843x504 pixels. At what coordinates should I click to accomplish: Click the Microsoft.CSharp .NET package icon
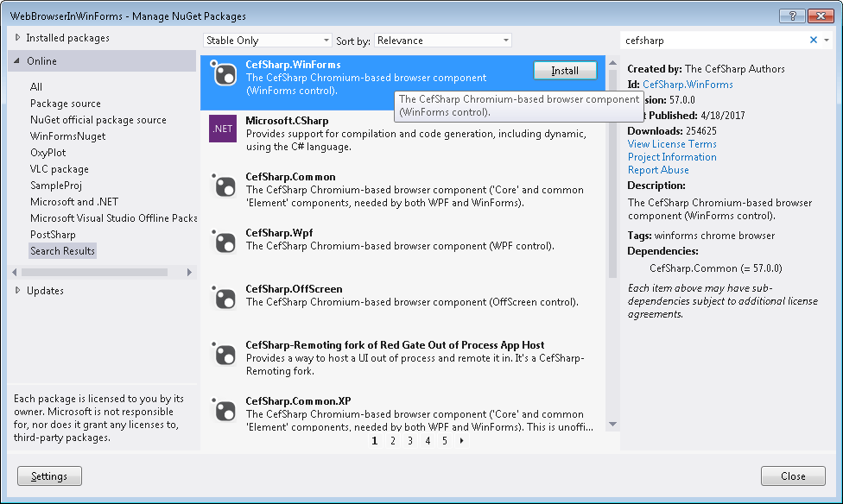point(224,129)
